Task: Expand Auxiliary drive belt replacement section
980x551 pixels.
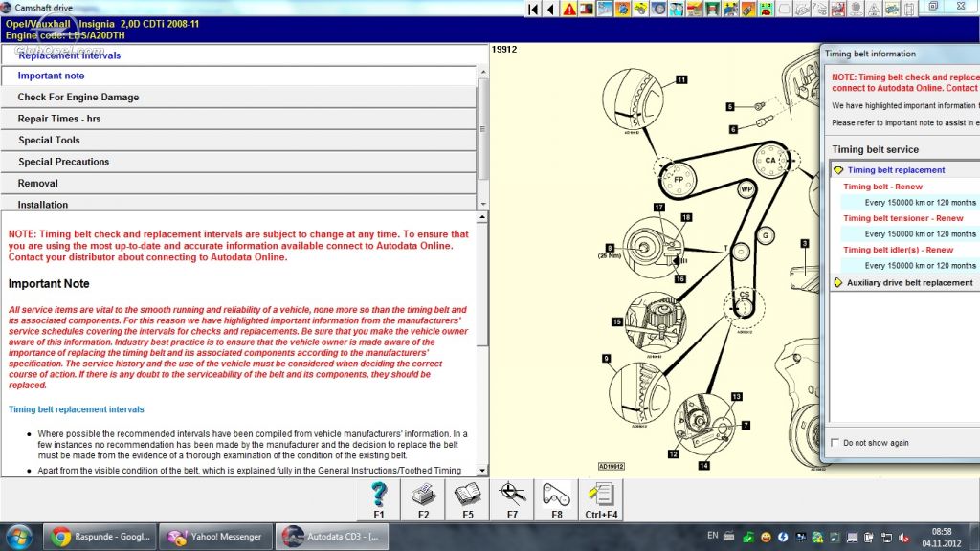Action: coord(838,283)
